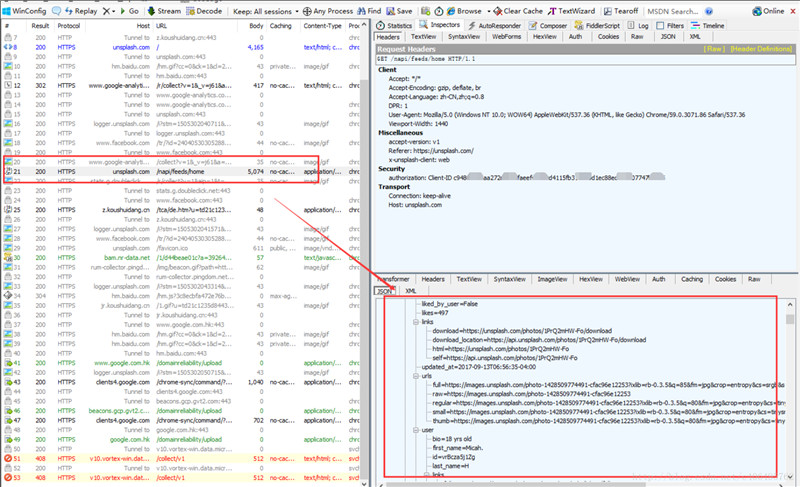Select session 43 clients4.google.com row

point(181,382)
